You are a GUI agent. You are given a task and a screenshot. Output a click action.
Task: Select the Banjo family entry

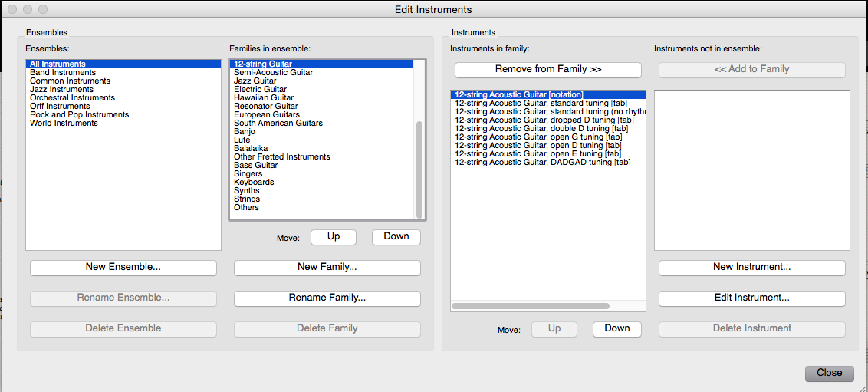click(x=245, y=132)
